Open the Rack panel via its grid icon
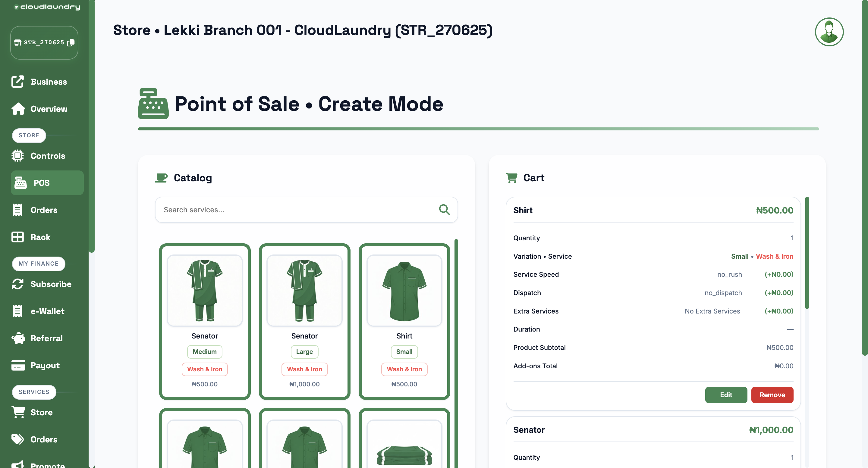The height and width of the screenshot is (468, 868). coord(18,237)
